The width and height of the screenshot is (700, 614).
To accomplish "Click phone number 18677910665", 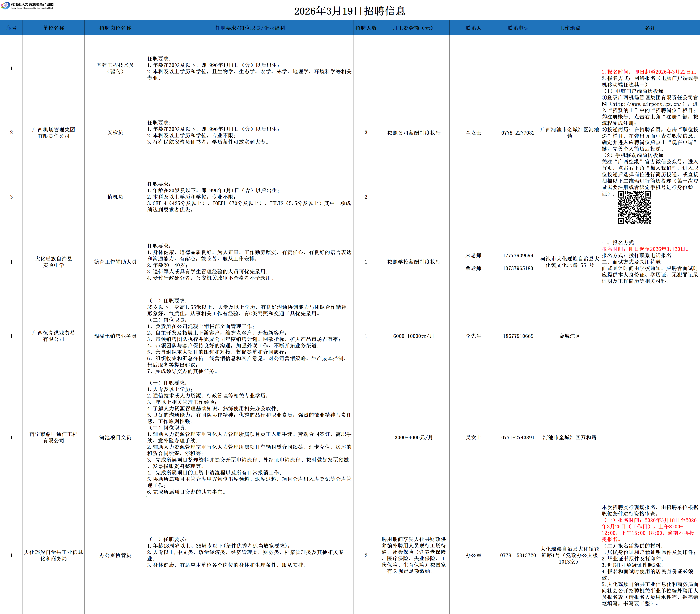I will (x=518, y=336).
